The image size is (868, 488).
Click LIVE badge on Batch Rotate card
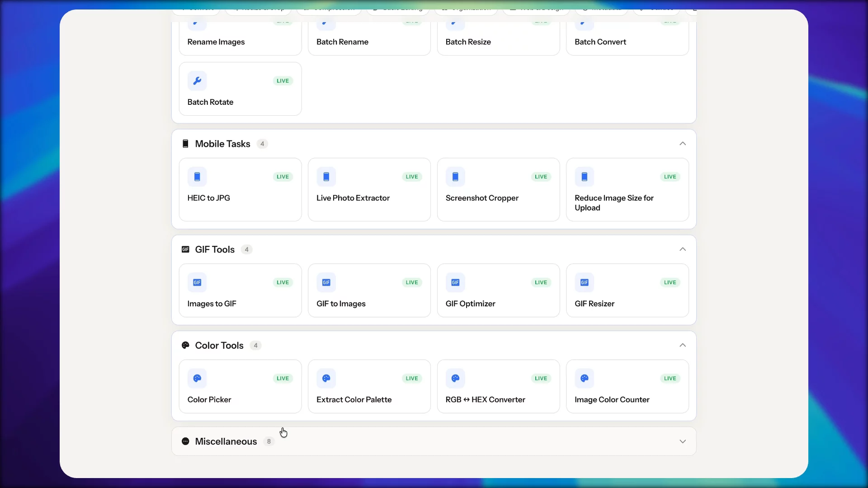click(283, 81)
